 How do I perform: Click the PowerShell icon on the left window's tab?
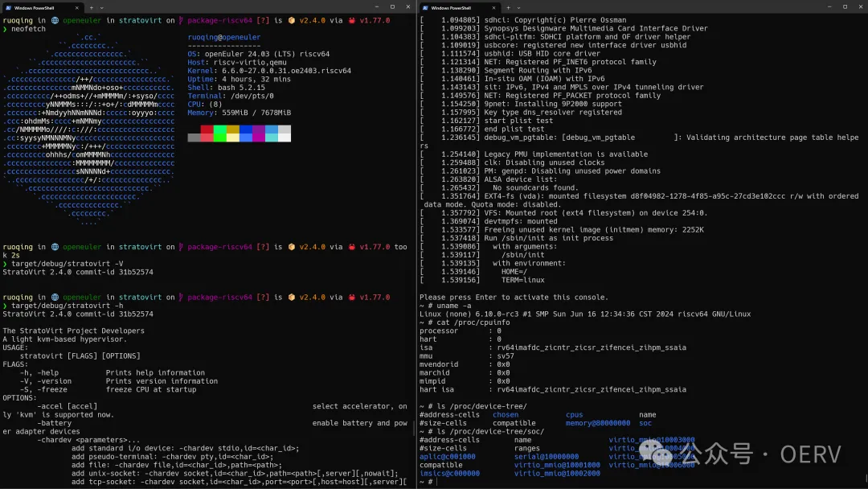(7, 7)
